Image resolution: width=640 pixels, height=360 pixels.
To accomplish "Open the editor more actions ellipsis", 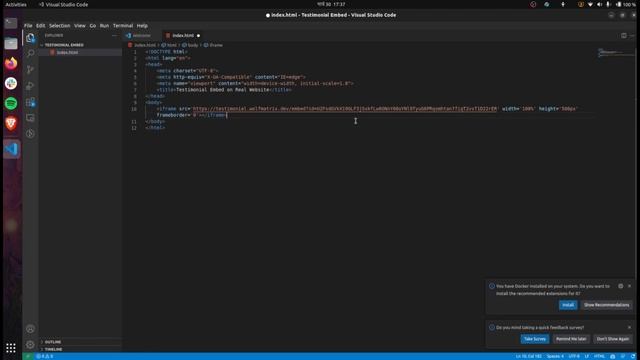I will pyautogui.click(x=632, y=36).
